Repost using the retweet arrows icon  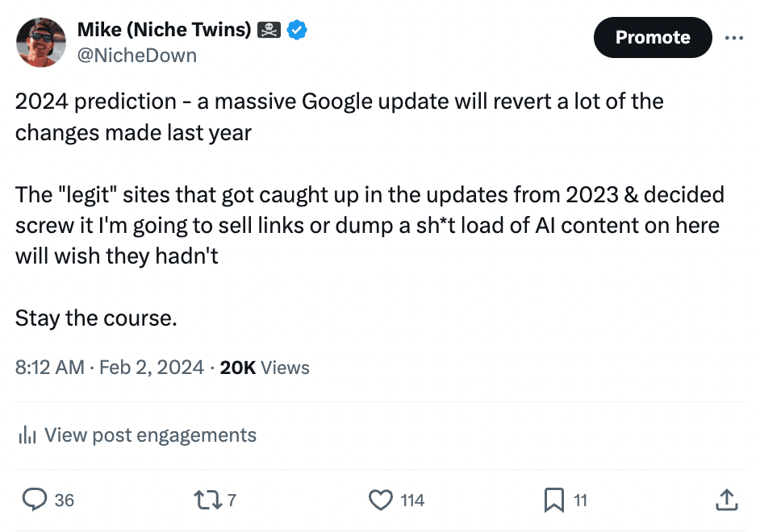click(208, 500)
